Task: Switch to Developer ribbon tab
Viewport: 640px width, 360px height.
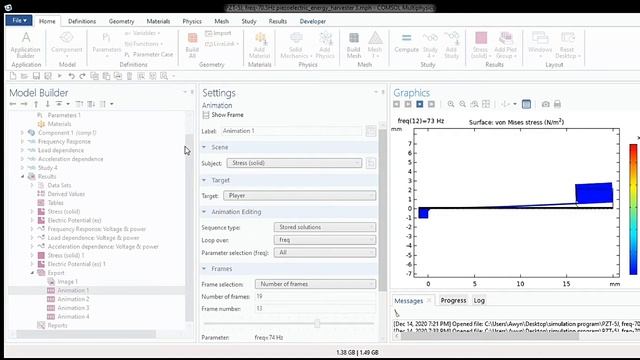Action: click(313, 21)
